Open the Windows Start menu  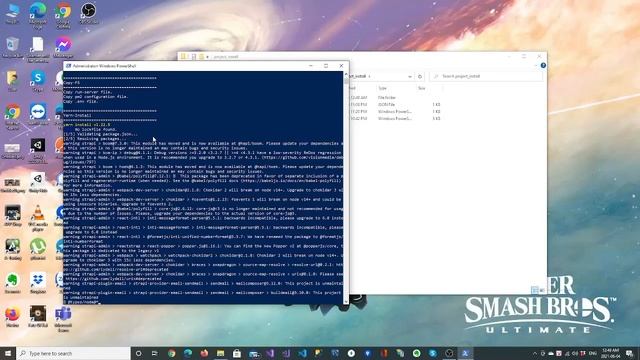point(8,353)
